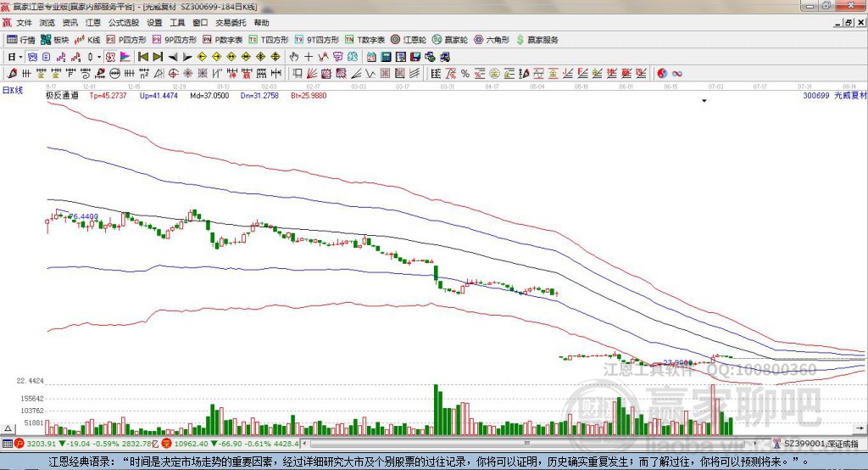Open 赢家服务 with the dollar icon

point(537,40)
